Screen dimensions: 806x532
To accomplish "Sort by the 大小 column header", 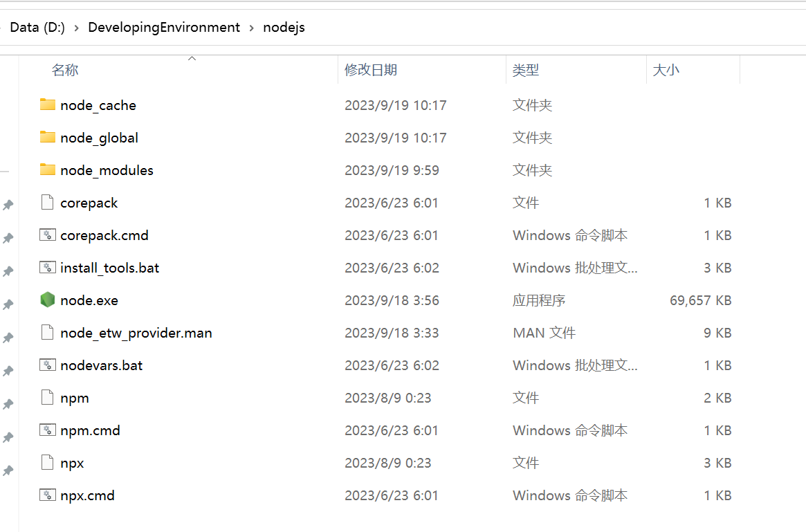I will tap(666, 70).
